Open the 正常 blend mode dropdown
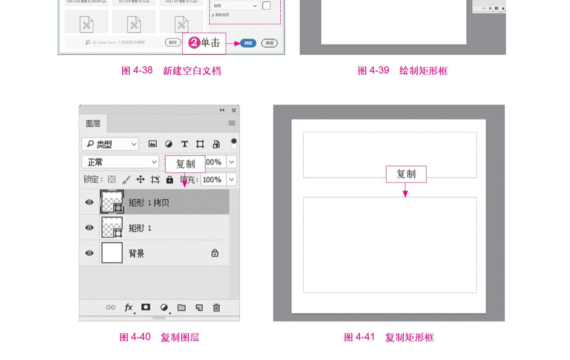 pyautogui.click(x=120, y=162)
